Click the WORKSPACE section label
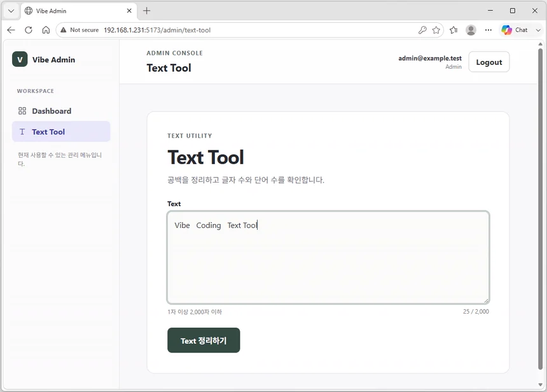The height and width of the screenshot is (392, 547). pos(35,91)
